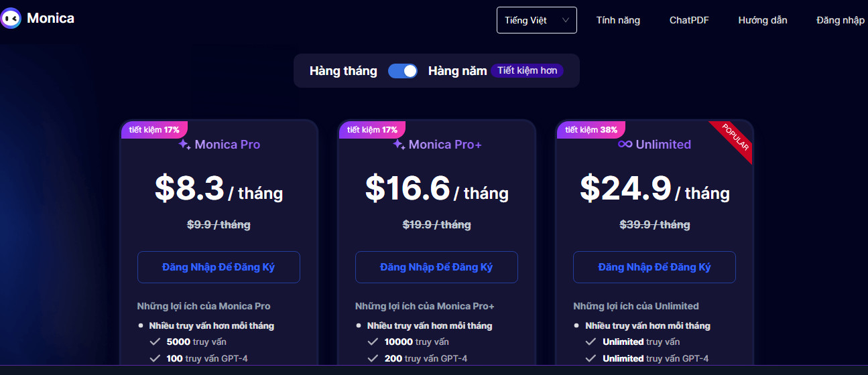Open the Tính năng menu item
Screen dimensions: 868x375
618,20
